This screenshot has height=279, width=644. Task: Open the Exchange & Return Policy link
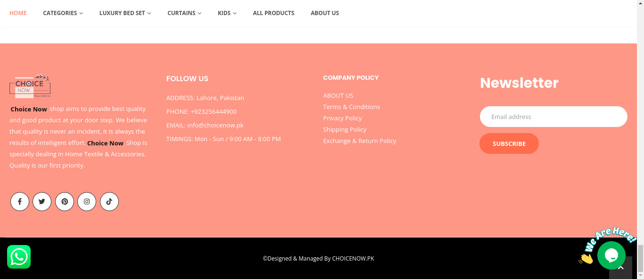click(360, 141)
